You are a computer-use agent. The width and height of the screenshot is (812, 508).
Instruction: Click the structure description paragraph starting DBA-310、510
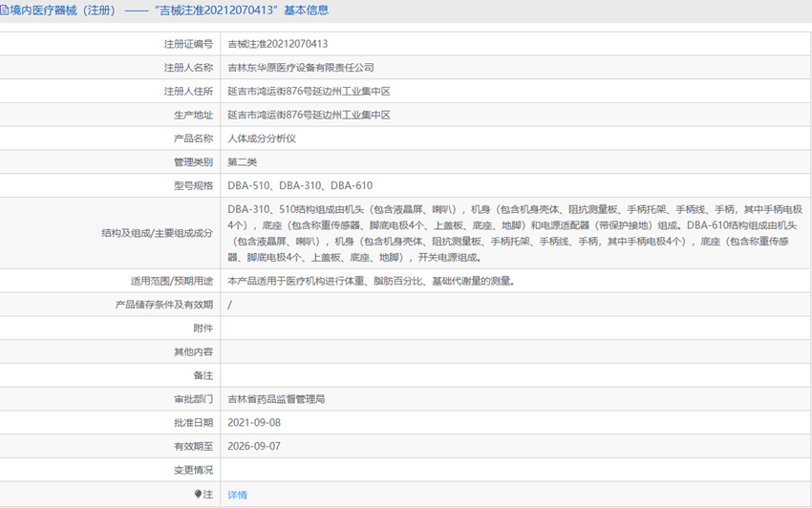tap(515, 233)
